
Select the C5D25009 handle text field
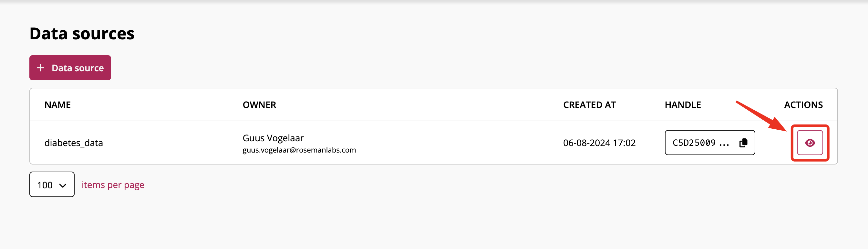(710, 143)
